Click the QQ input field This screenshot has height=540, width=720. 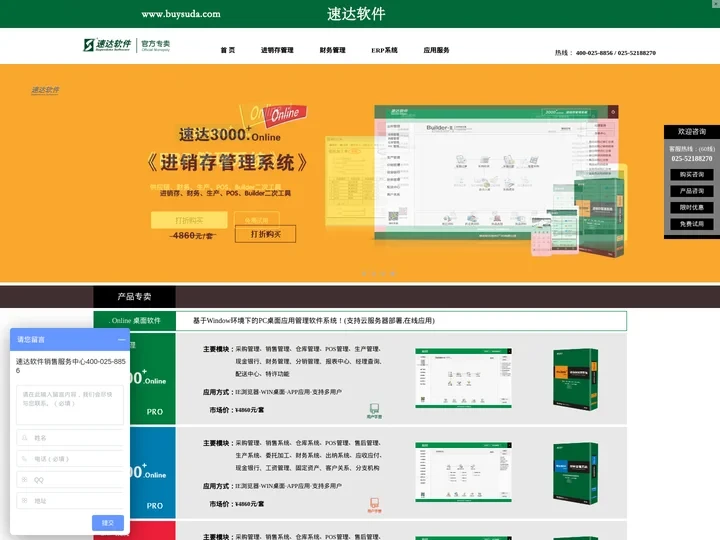click(70, 480)
